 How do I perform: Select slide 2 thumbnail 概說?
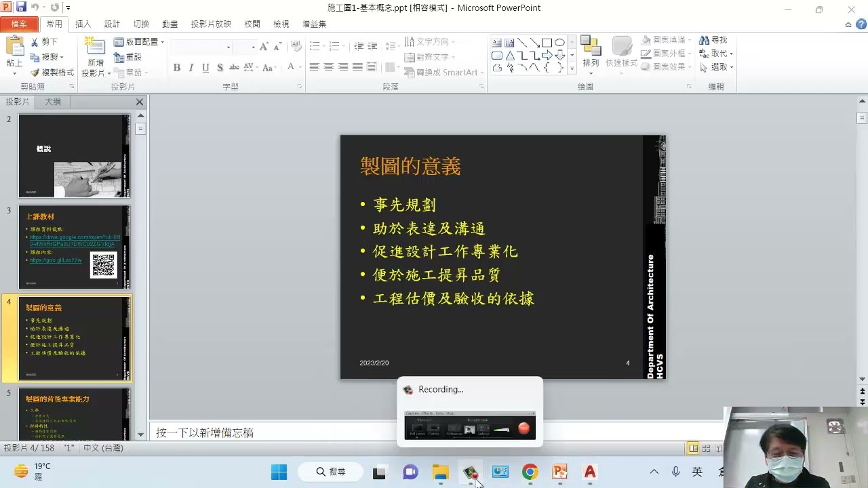pos(74,156)
